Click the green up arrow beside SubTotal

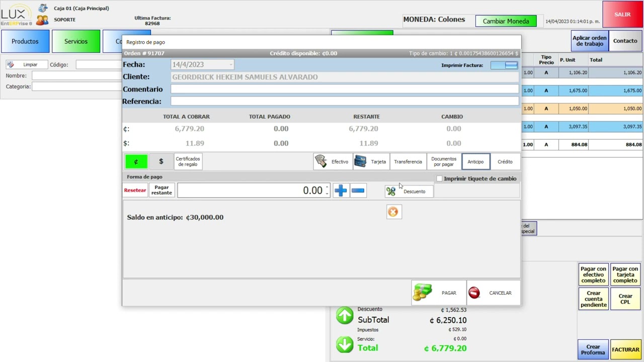tap(345, 315)
